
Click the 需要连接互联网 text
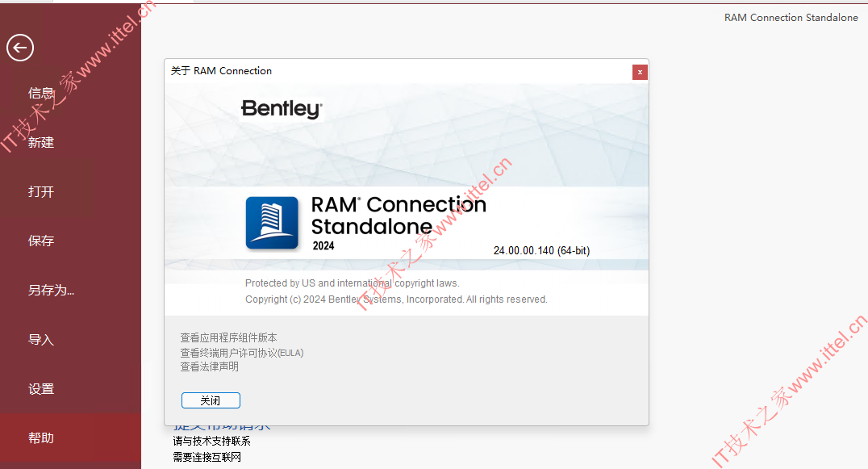tap(207, 457)
